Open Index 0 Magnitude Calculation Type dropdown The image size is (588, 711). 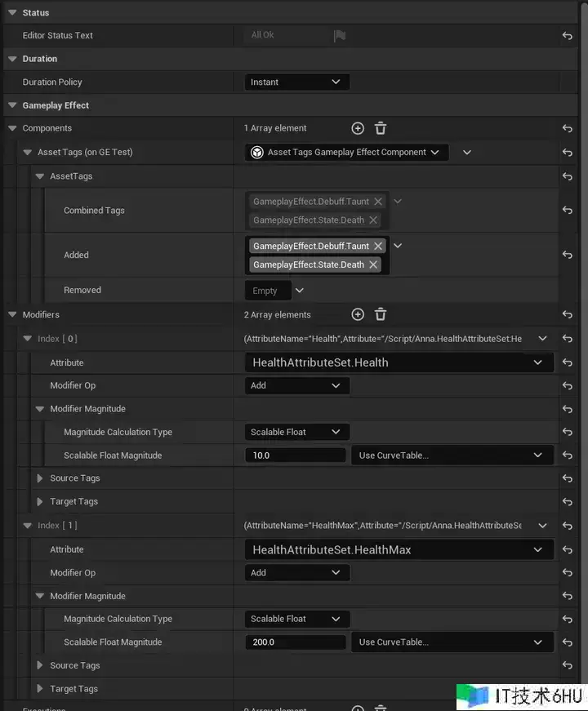point(296,432)
